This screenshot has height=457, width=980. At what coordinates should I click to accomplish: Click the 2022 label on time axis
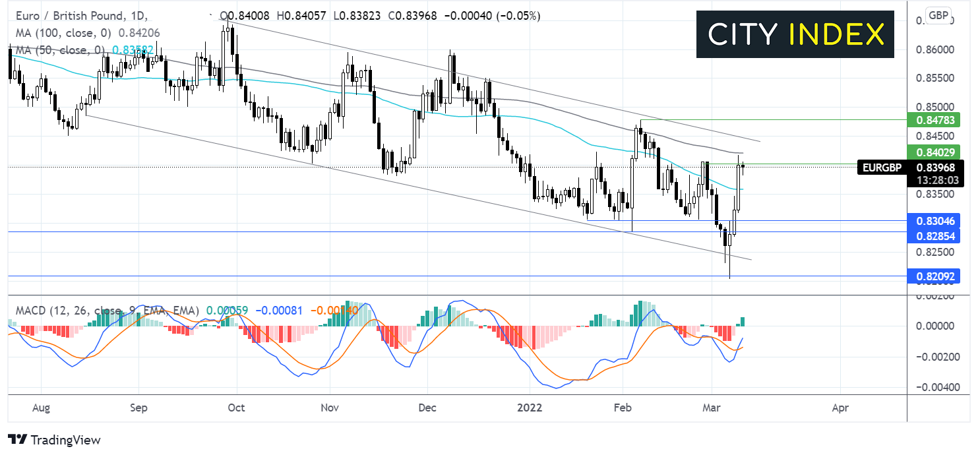coord(530,408)
